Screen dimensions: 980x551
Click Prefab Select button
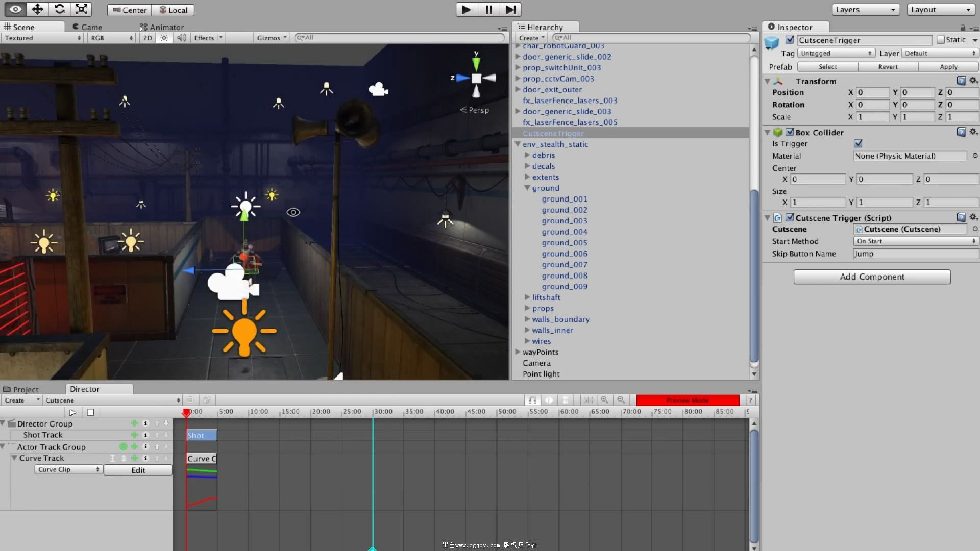pos(827,67)
